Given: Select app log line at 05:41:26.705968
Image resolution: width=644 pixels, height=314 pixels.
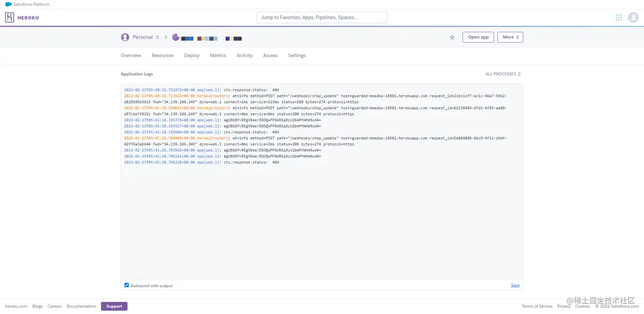Looking at the screenshot, I should (x=222, y=150).
